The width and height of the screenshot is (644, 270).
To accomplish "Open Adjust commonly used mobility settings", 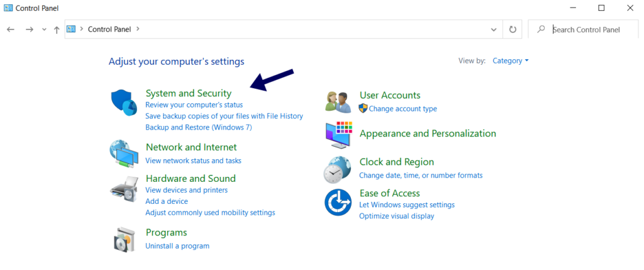I will (210, 213).
